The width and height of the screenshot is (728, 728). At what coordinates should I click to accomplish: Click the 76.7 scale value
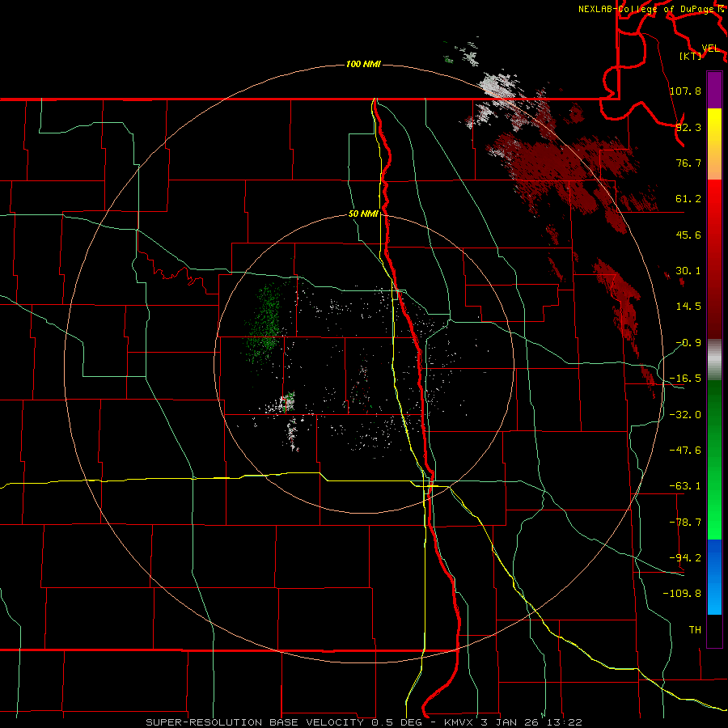(x=688, y=163)
